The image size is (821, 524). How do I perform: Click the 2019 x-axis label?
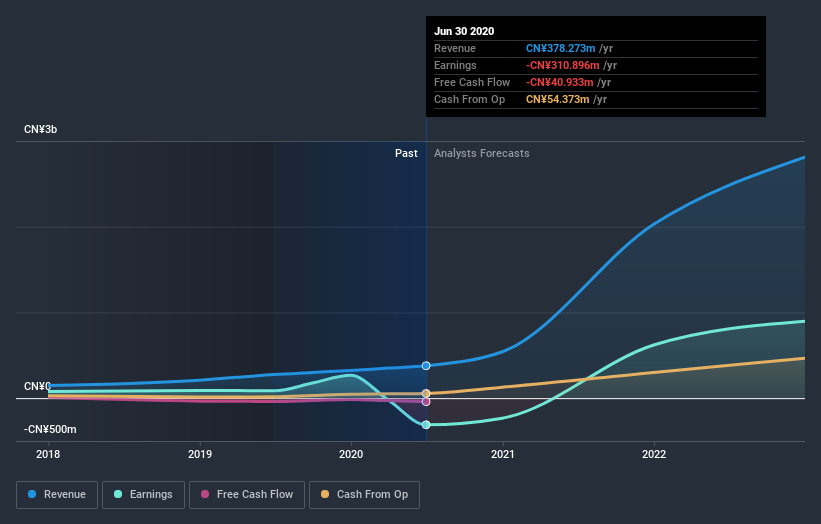[x=200, y=454]
